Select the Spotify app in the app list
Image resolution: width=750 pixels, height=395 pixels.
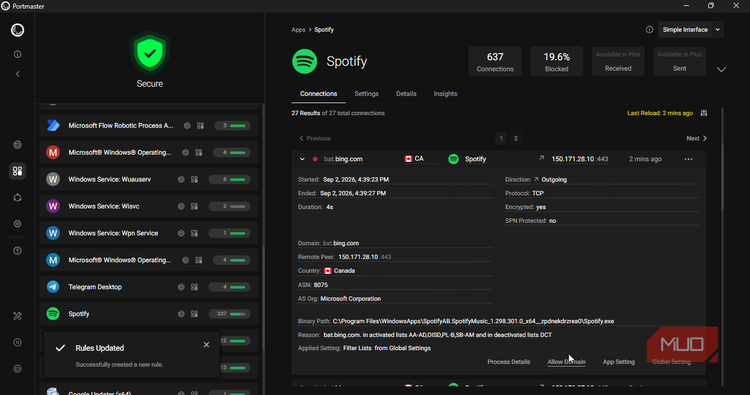click(x=149, y=314)
